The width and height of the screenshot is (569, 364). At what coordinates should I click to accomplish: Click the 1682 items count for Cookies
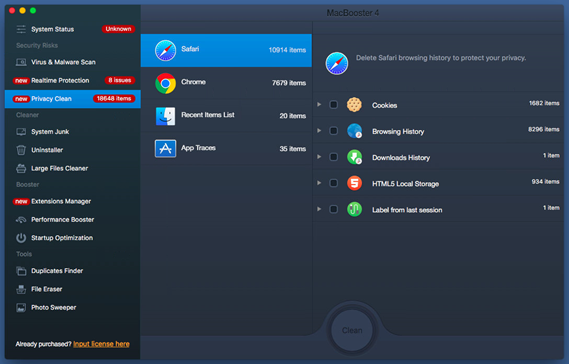coord(544,103)
